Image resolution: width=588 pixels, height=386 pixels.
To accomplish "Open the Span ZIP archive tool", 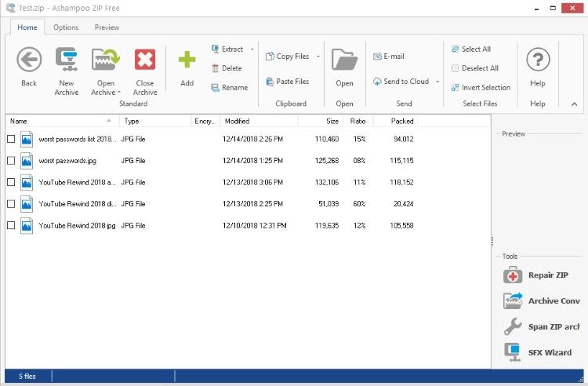I will (x=541, y=326).
